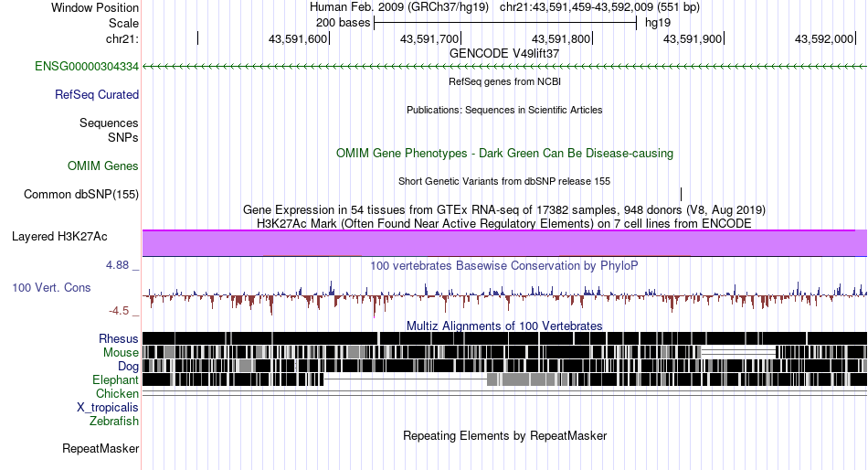The height and width of the screenshot is (470, 868).
Task: Click the gap line in Mouse alignment
Action: [x=738, y=352]
